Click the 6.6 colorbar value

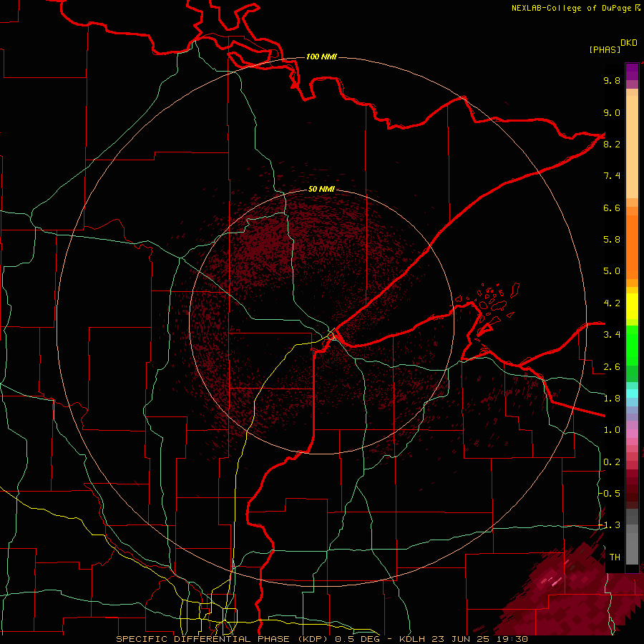point(612,208)
